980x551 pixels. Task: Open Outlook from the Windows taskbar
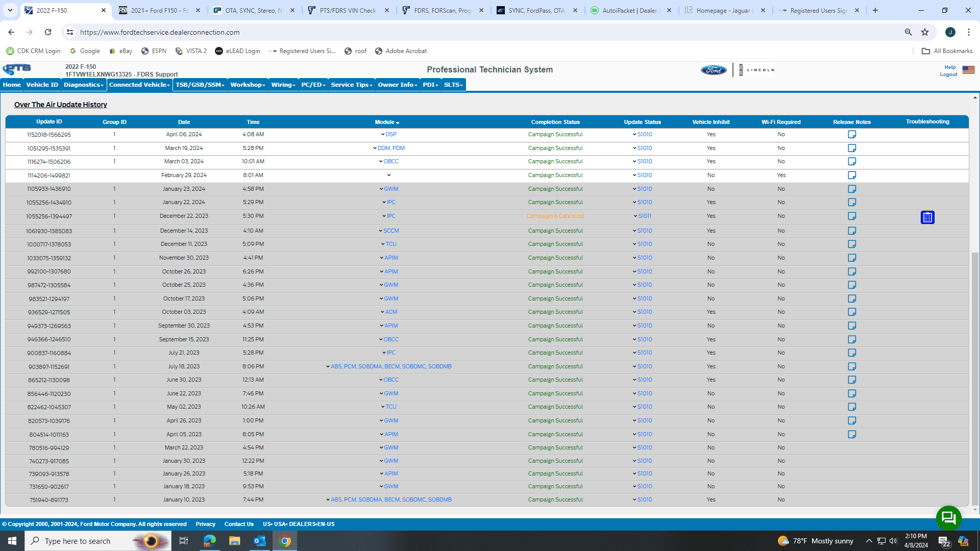(x=259, y=541)
